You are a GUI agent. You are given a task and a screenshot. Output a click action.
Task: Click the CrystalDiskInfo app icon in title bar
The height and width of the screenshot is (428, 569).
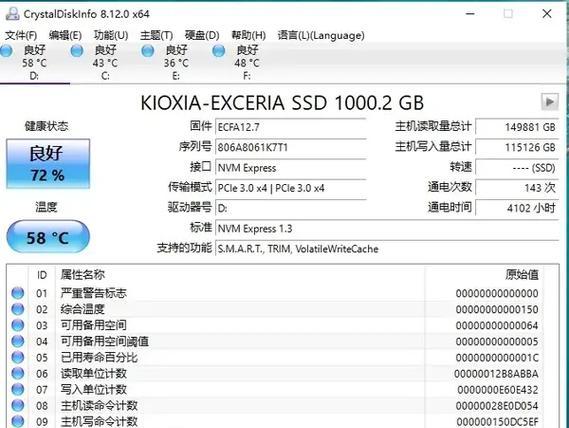[13, 14]
